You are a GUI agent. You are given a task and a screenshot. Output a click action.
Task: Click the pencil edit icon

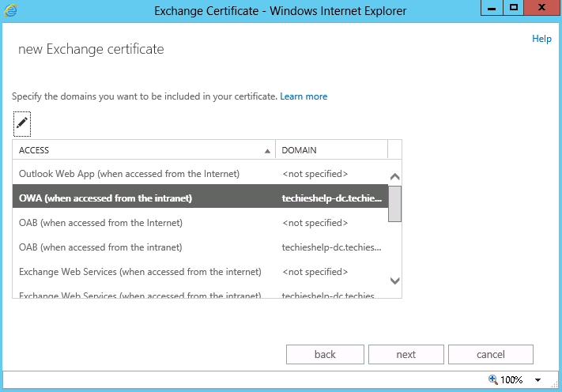click(22, 123)
